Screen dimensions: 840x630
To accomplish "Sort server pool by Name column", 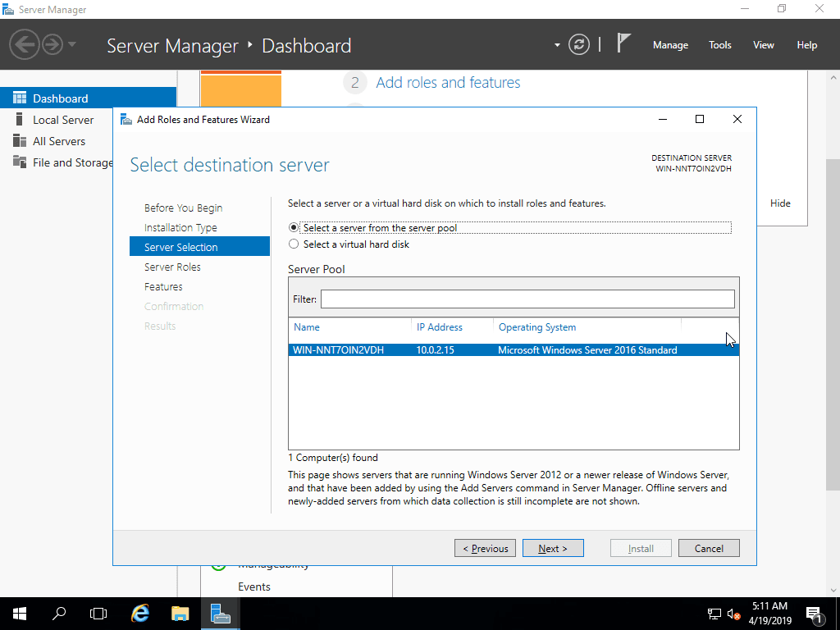I will pyautogui.click(x=307, y=327).
